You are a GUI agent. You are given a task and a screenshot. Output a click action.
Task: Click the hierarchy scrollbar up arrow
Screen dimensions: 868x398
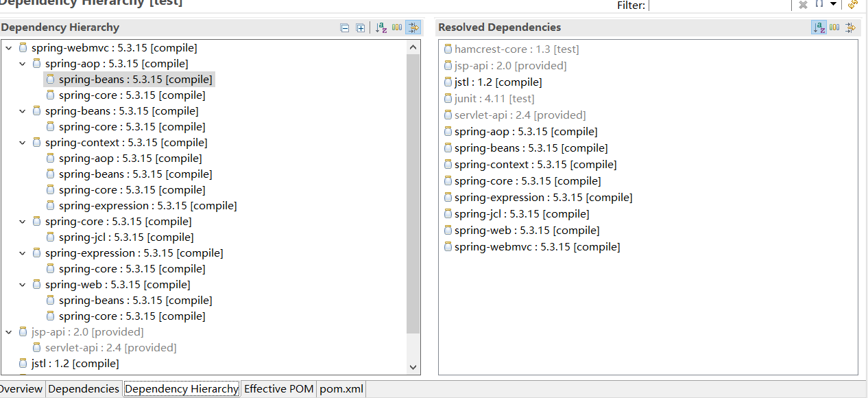[413, 47]
